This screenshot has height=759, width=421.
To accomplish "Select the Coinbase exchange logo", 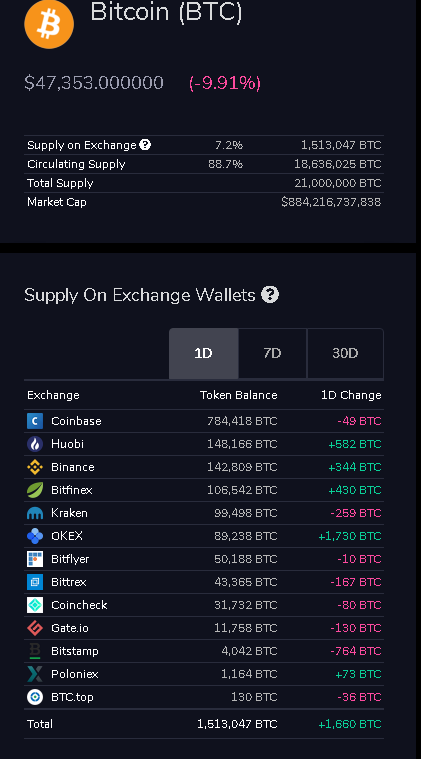I will 35,421.
